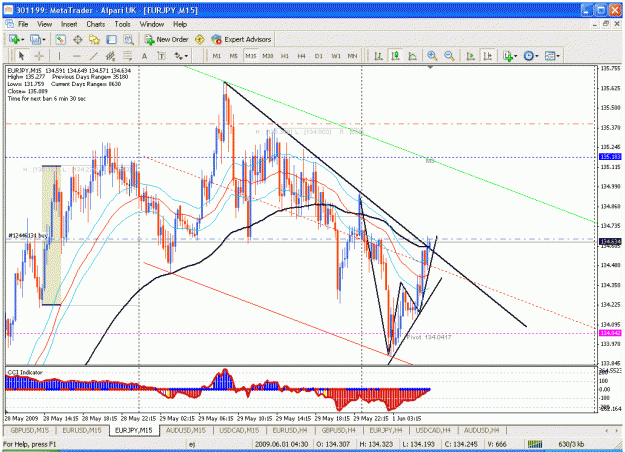The height and width of the screenshot is (452, 625).
Task: Set timeframe to M5
Action: pos(234,56)
